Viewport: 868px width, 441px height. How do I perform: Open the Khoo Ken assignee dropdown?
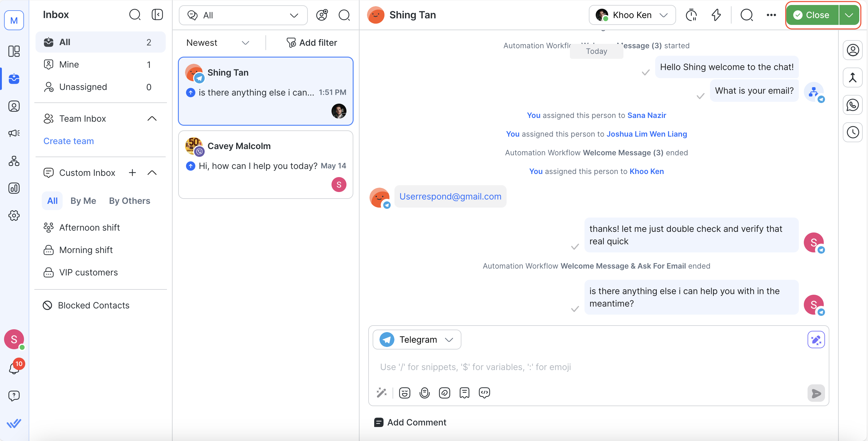632,15
